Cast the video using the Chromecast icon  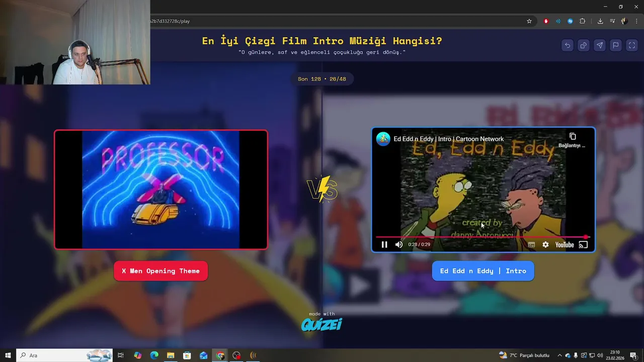tap(583, 245)
